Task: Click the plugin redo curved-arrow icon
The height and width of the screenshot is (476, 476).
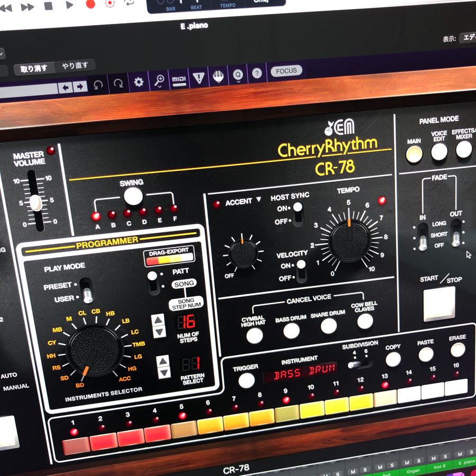Action: (x=118, y=83)
